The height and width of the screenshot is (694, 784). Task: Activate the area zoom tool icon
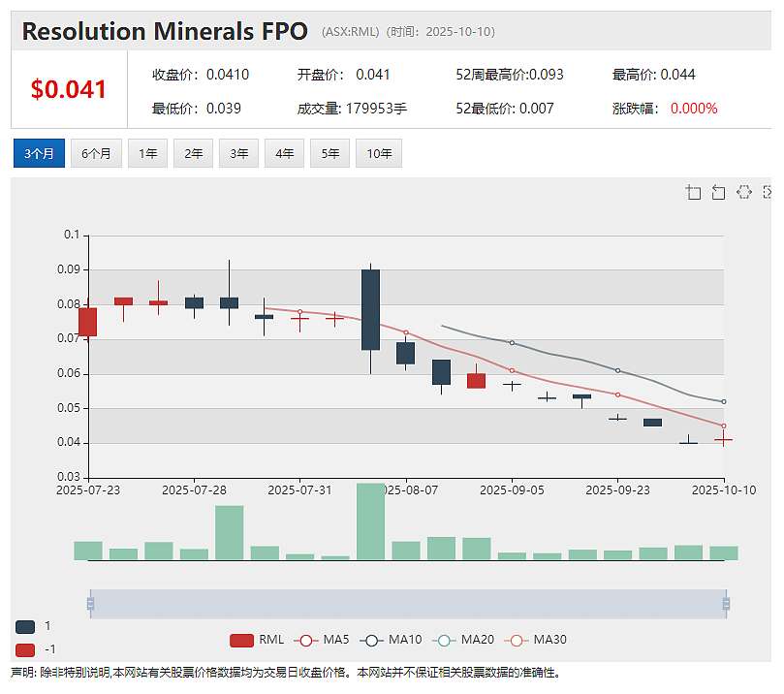[693, 193]
